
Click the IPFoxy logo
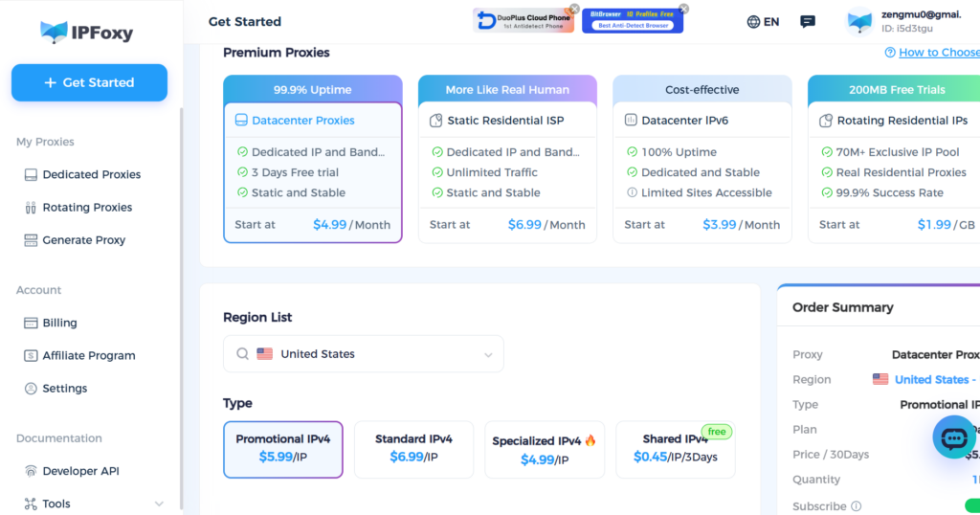[87, 33]
